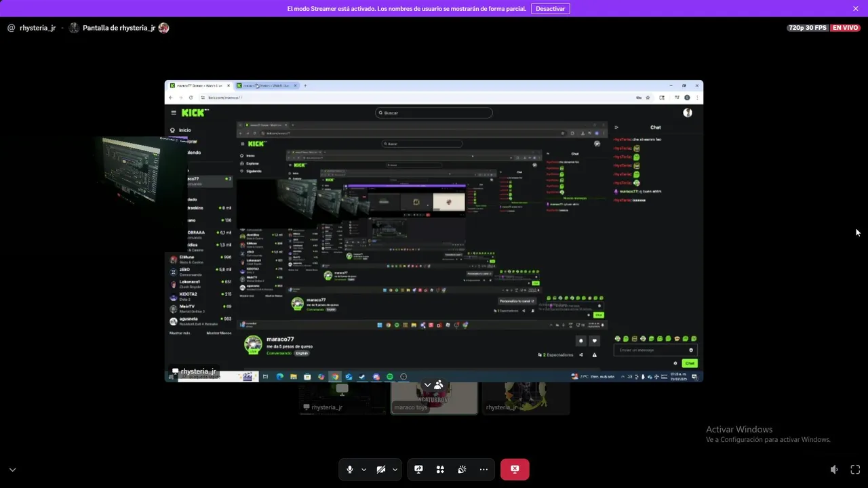Click Enviar un mensaje chat field

click(x=654, y=350)
